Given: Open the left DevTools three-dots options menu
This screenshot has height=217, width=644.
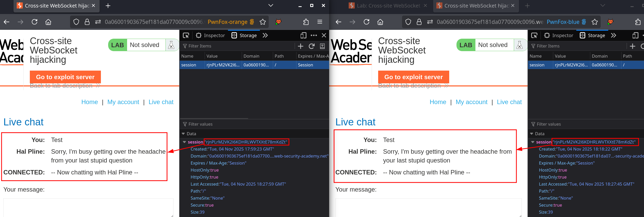Looking at the screenshot, I should [x=314, y=35].
